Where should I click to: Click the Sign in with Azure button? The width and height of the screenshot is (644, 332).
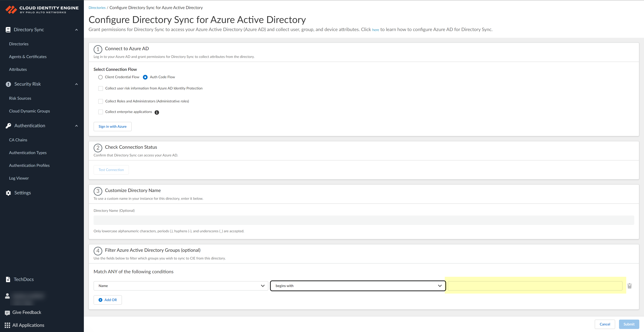[113, 126]
